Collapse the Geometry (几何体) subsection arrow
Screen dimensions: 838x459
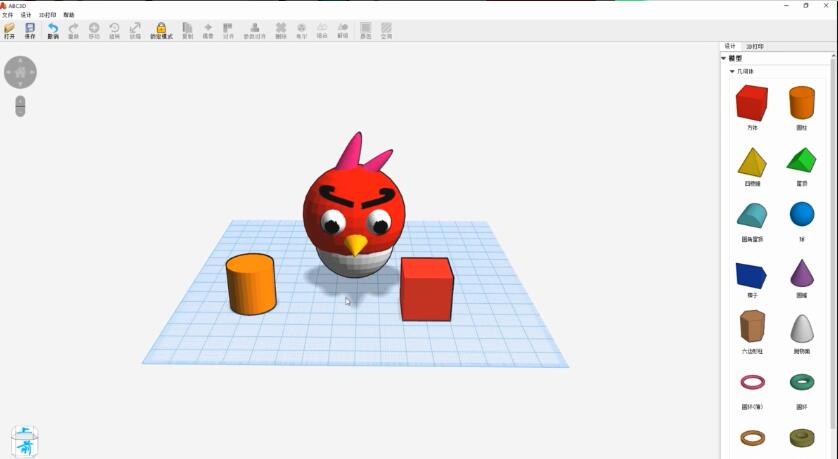(x=732, y=71)
